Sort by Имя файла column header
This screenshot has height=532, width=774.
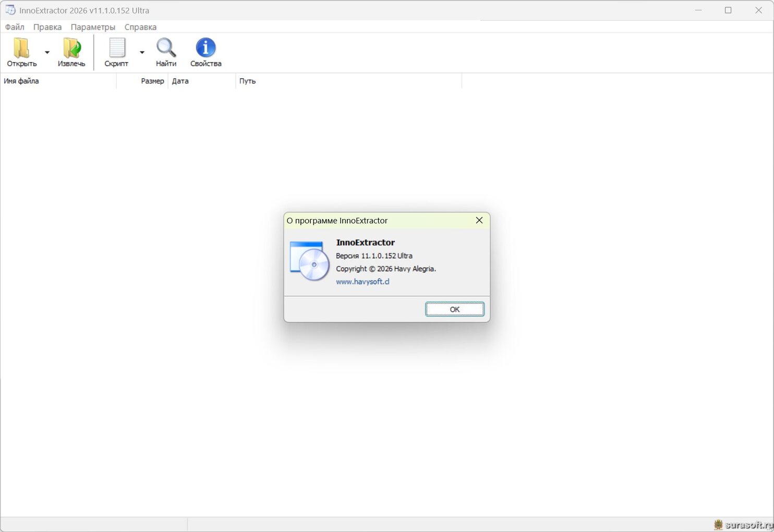point(58,81)
